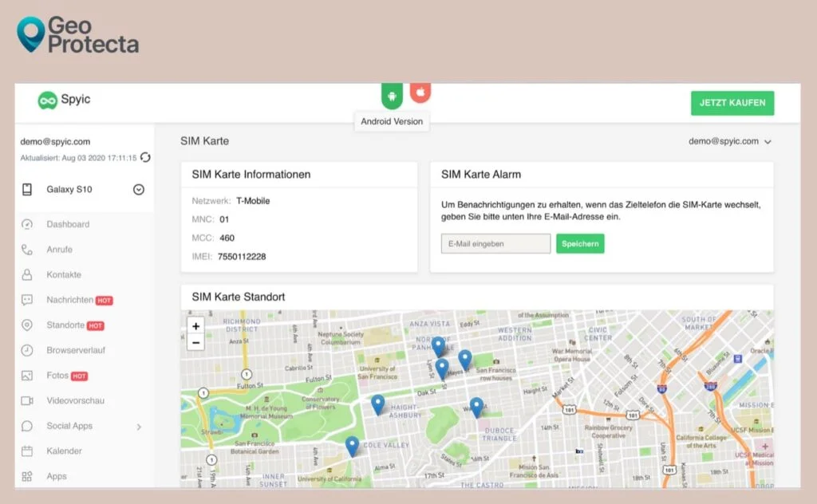Click the Netzwerk value T-Mobile

[253, 201]
